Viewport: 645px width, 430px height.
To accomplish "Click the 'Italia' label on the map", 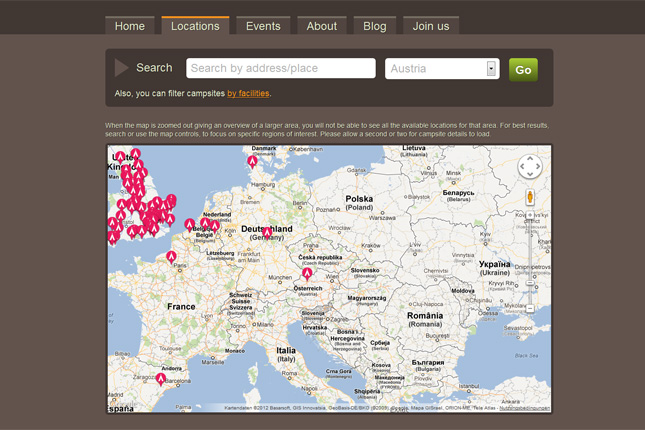I will 286,350.
